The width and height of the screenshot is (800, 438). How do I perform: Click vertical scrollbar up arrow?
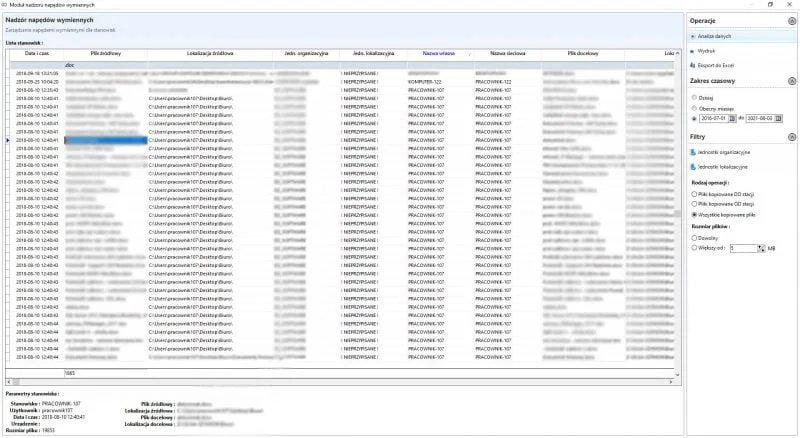coord(678,53)
